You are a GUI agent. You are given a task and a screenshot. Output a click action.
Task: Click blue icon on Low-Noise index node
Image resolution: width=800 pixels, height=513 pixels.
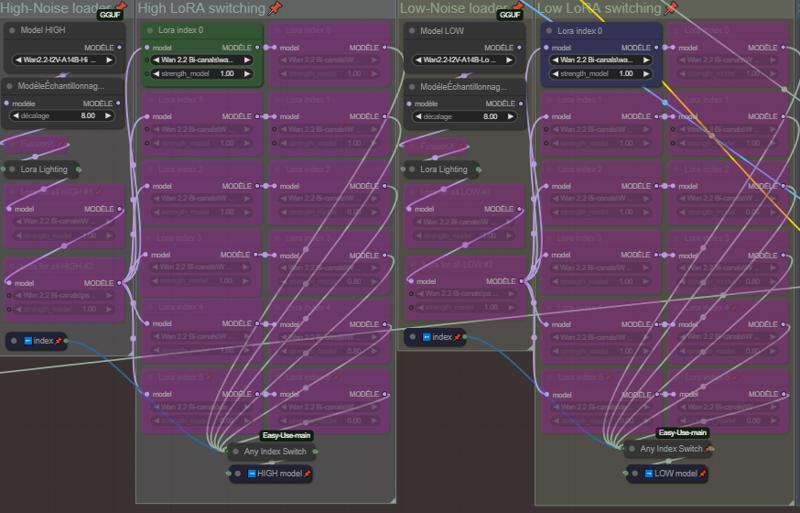(427, 337)
